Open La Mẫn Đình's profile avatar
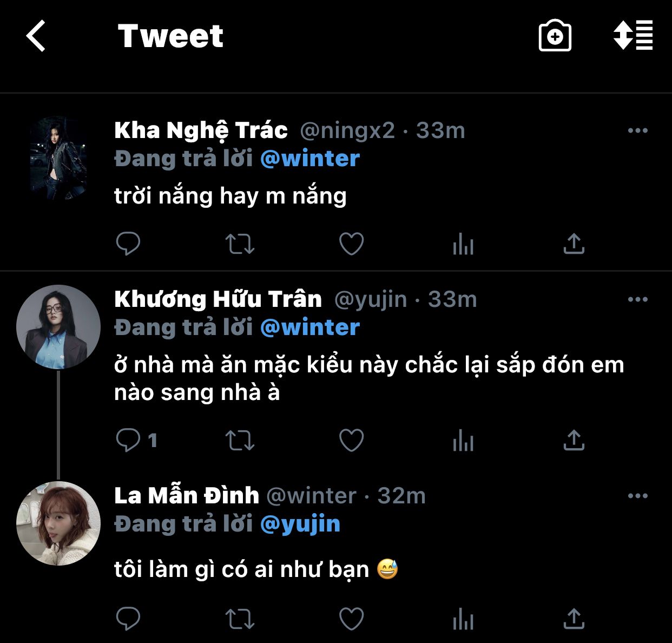Screen dimensions: 672x643 click(x=58, y=523)
